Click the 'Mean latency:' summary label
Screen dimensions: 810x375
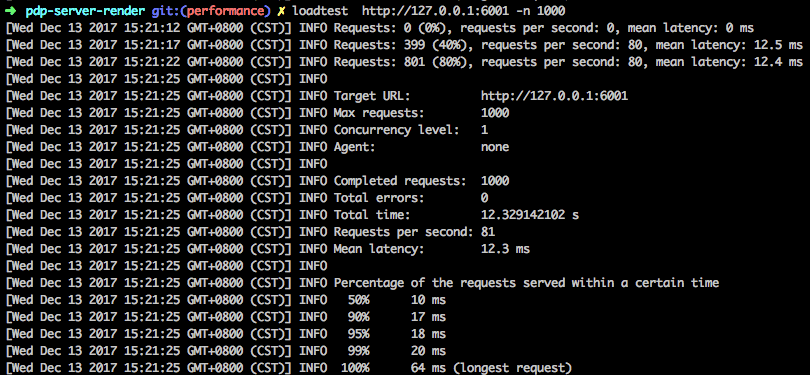379,249
